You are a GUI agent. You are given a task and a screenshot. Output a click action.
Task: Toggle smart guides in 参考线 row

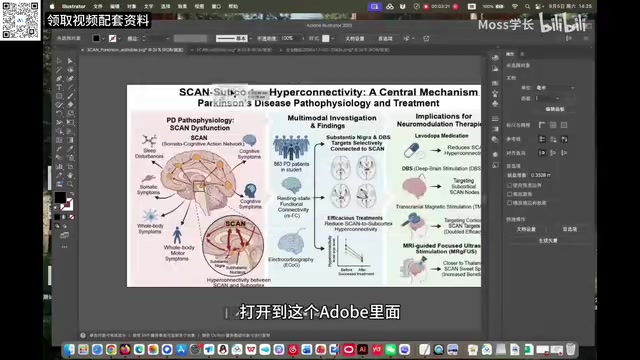click(x=564, y=139)
